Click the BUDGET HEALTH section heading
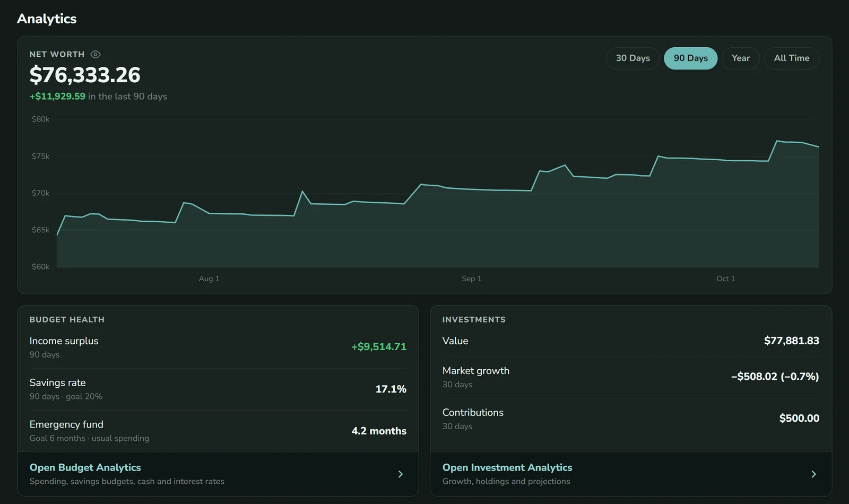Viewport: 849px width, 504px height. click(67, 319)
